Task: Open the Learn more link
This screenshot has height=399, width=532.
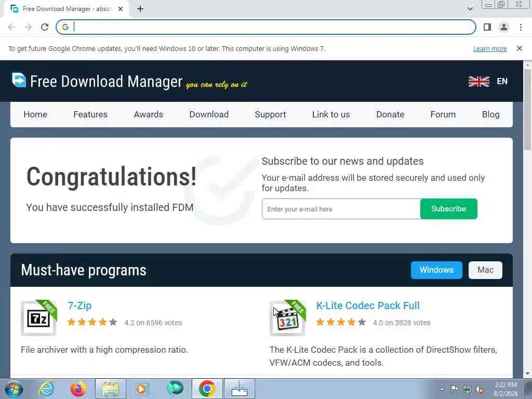Action: tap(490, 48)
